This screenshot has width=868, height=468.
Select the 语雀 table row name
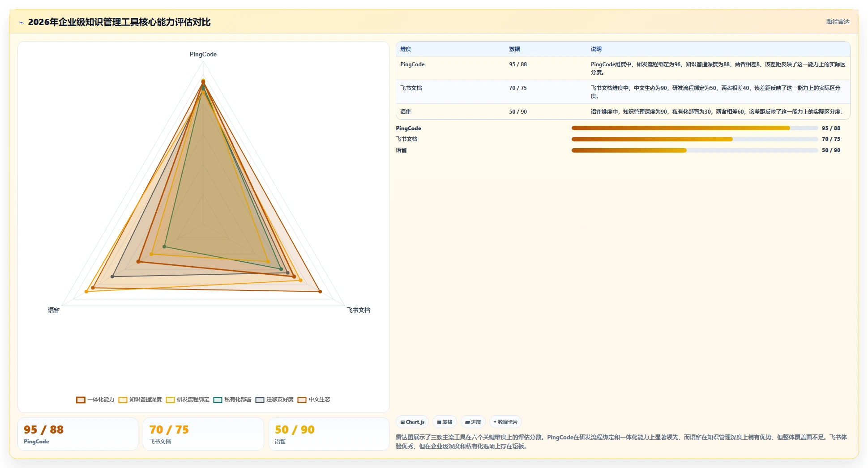[406, 112]
